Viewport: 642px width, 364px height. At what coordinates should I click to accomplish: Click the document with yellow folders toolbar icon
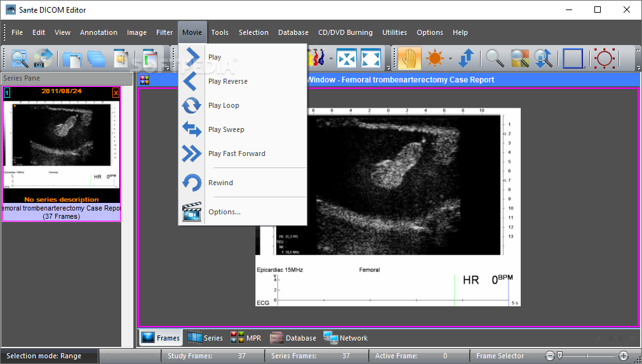tap(121, 58)
